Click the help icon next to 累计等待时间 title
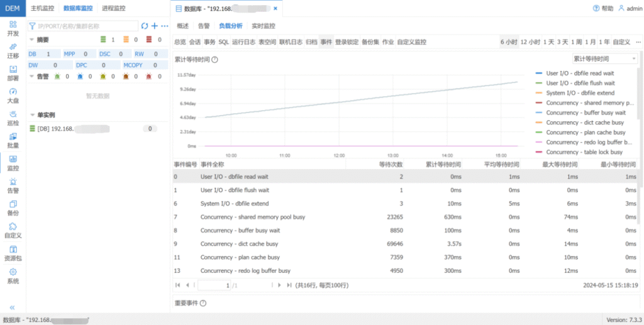The width and height of the screenshot is (644, 325). [x=215, y=60]
